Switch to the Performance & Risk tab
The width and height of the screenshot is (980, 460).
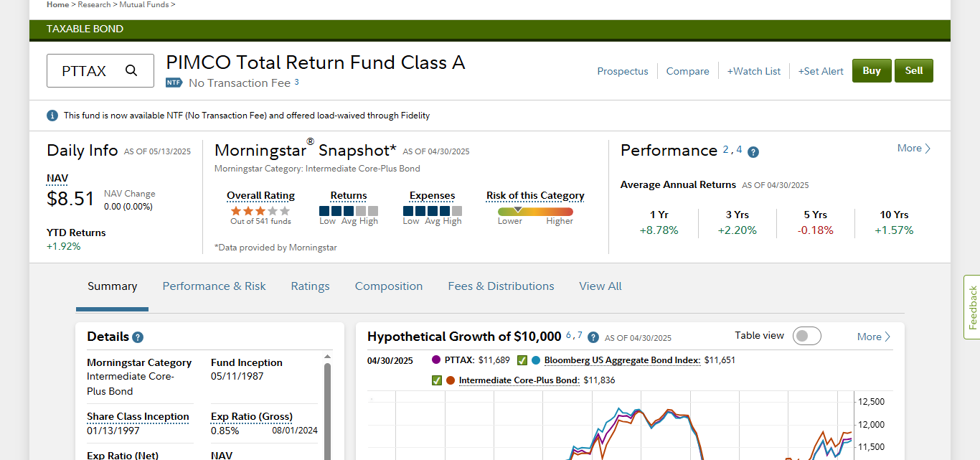click(214, 286)
